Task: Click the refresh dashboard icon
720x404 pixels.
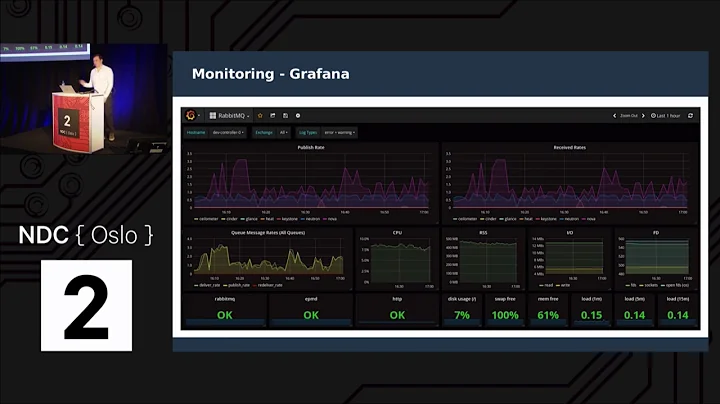Action: tap(690, 116)
